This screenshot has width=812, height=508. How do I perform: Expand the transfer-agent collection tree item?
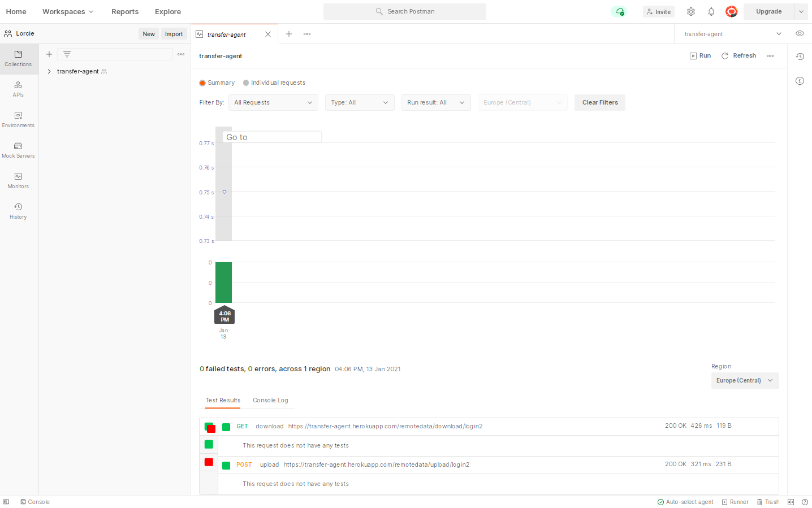[x=49, y=72]
